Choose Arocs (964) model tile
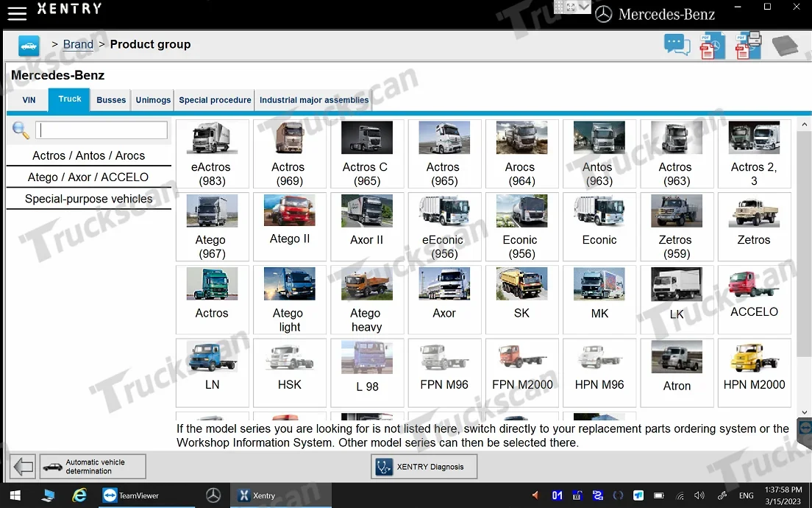Screen dimensions: 812x508 tap(521, 154)
